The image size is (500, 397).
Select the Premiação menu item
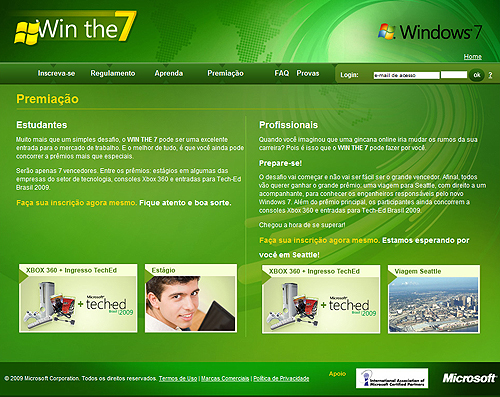click(x=225, y=73)
